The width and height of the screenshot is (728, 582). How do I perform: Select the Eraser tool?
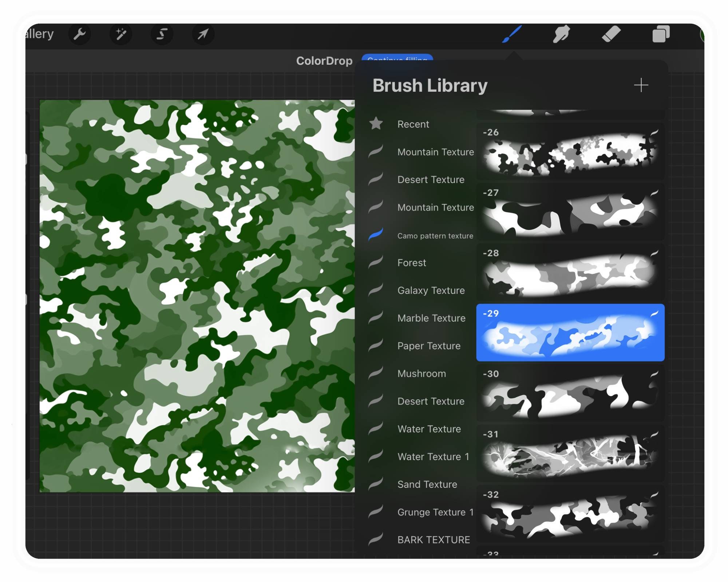coord(612,35)
